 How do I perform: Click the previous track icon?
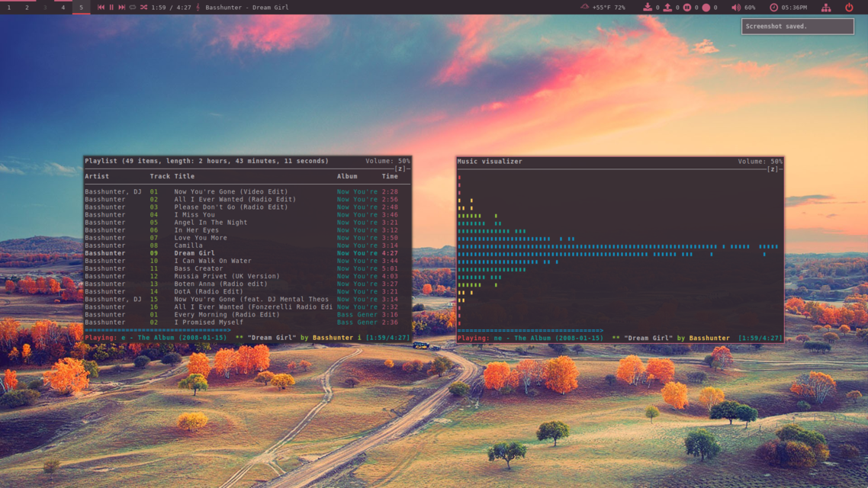click(x=101, y=7)
